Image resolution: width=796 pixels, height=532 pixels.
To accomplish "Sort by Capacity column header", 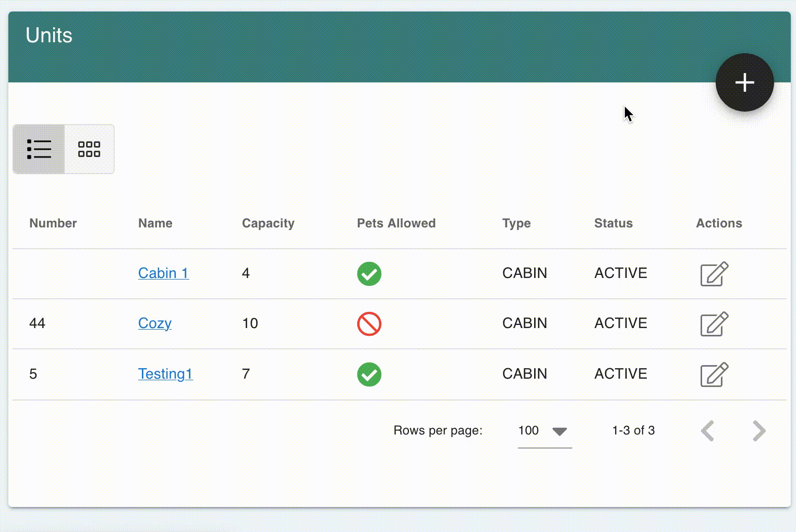I will [x=268, y=223].
